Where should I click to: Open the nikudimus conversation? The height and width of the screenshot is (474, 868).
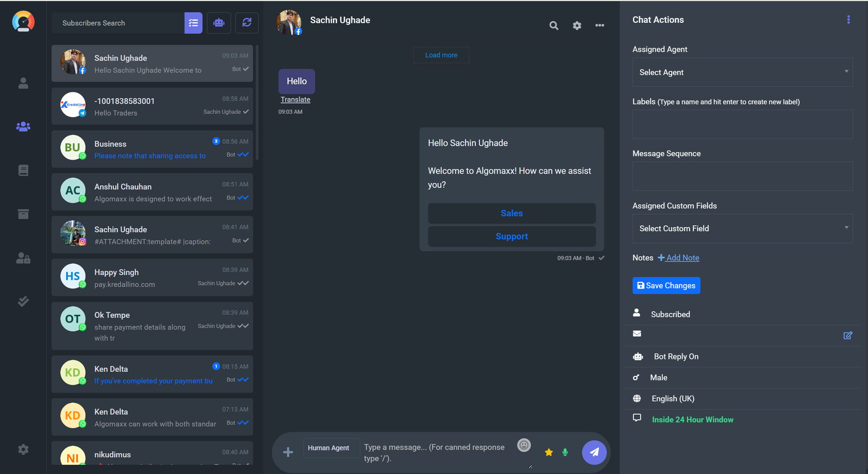point(152,453)
